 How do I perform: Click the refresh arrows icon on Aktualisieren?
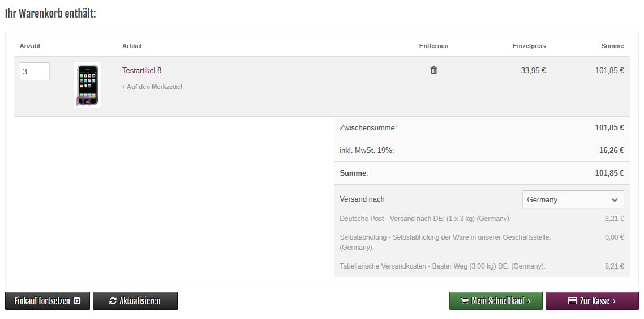point(113,301)
